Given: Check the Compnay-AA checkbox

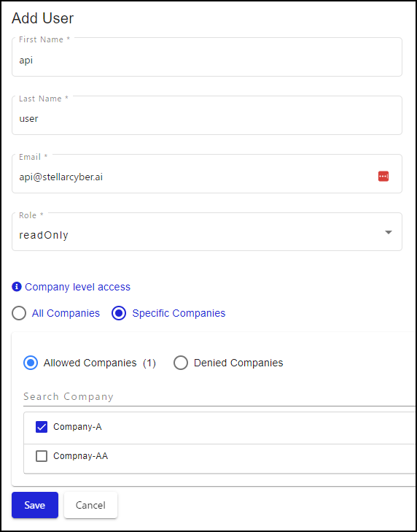Looking at the screenshot, I should (x=42, y=456).
